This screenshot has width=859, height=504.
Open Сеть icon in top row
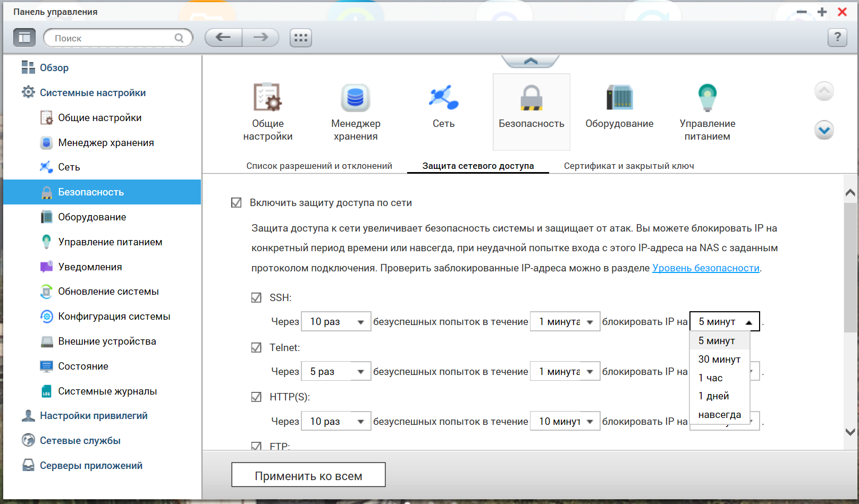coord(443,106)
